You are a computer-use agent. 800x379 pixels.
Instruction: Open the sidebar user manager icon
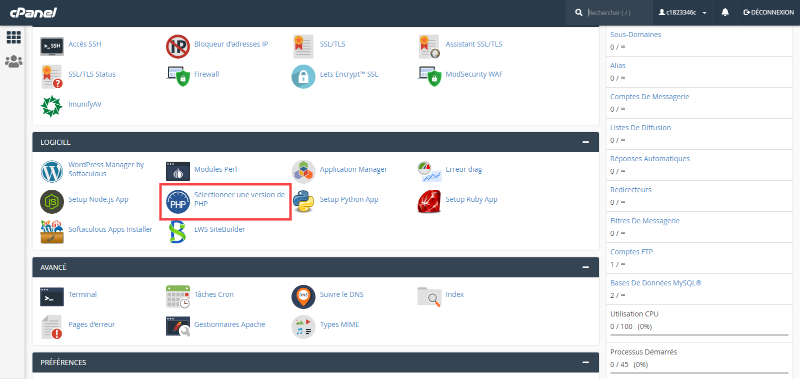pos(13,62)
